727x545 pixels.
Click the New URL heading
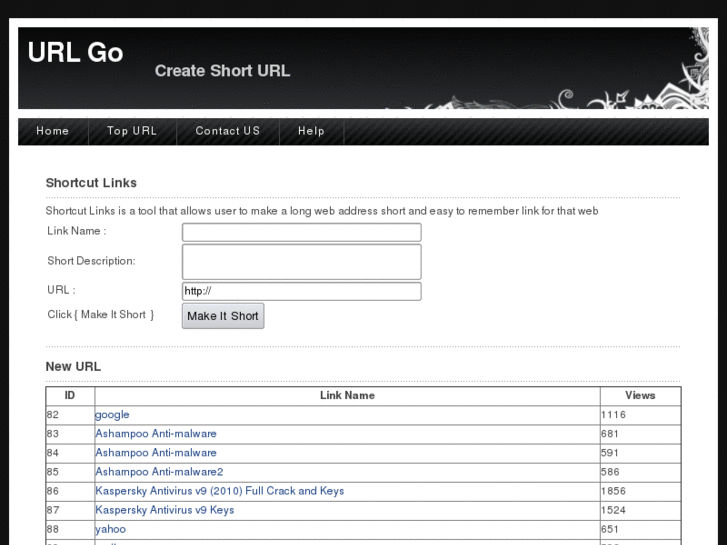coord(73,366)
